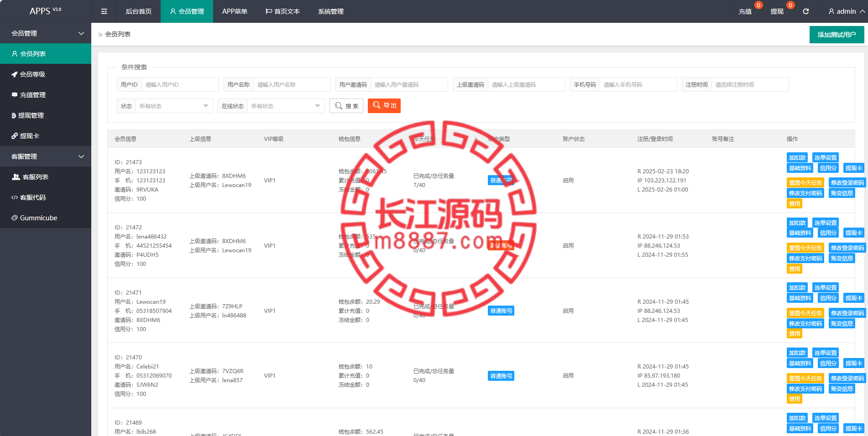This screenshot has width=868, height=436.
Task: Click 禁用 for user 21470
Action: (x=795, y=399)
